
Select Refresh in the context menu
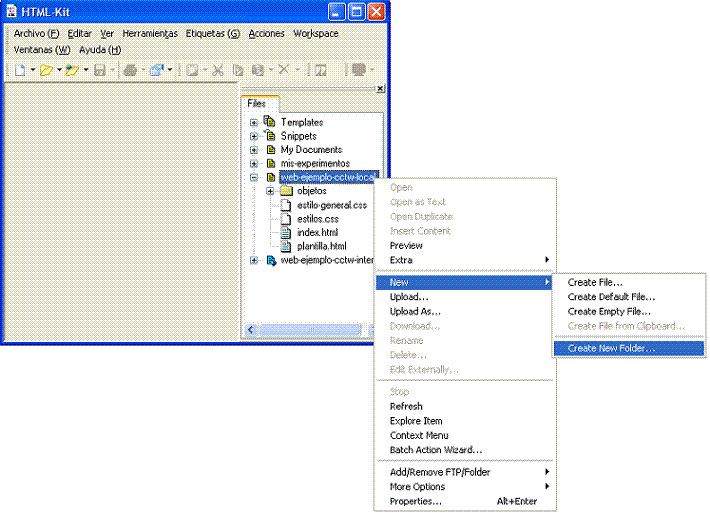[x=465, y=406]
